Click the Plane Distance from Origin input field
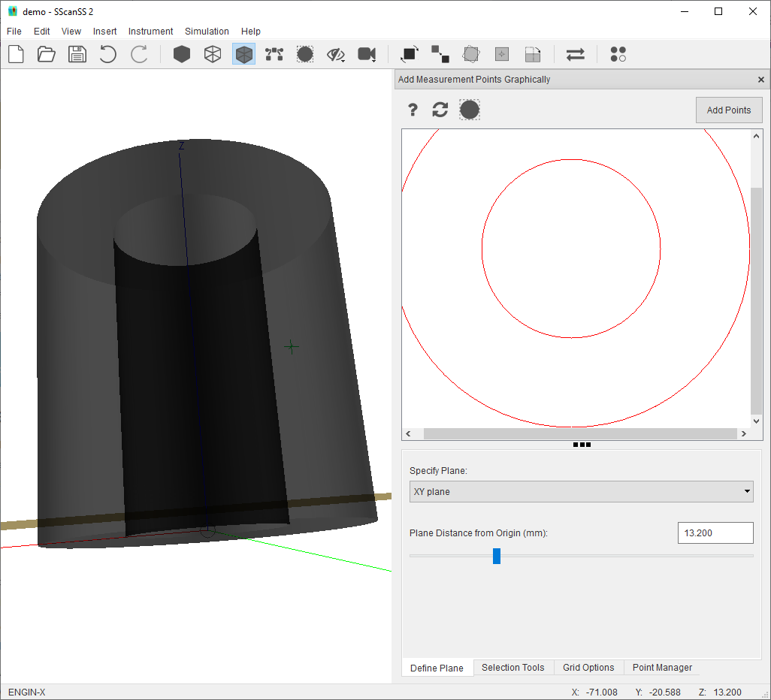Image resolution: width=771 pixels, height=700 pixels. pos(715,533)
